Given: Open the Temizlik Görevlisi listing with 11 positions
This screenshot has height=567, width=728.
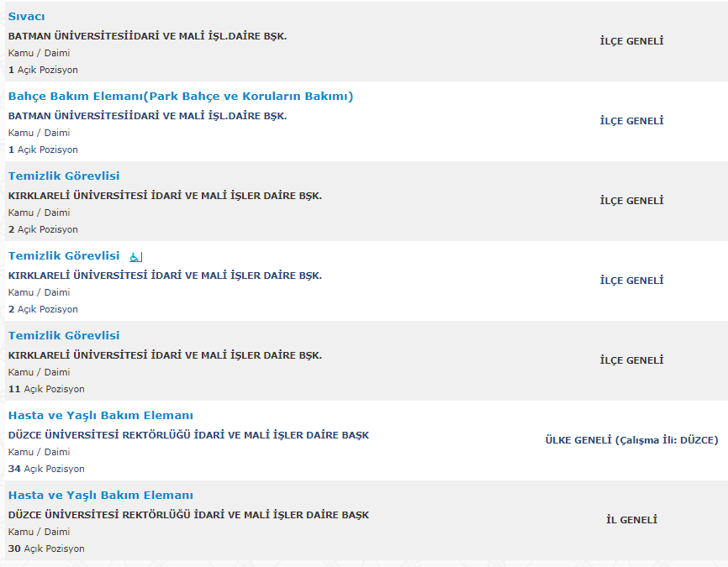Looking at the screenshot, I should 64,335.
